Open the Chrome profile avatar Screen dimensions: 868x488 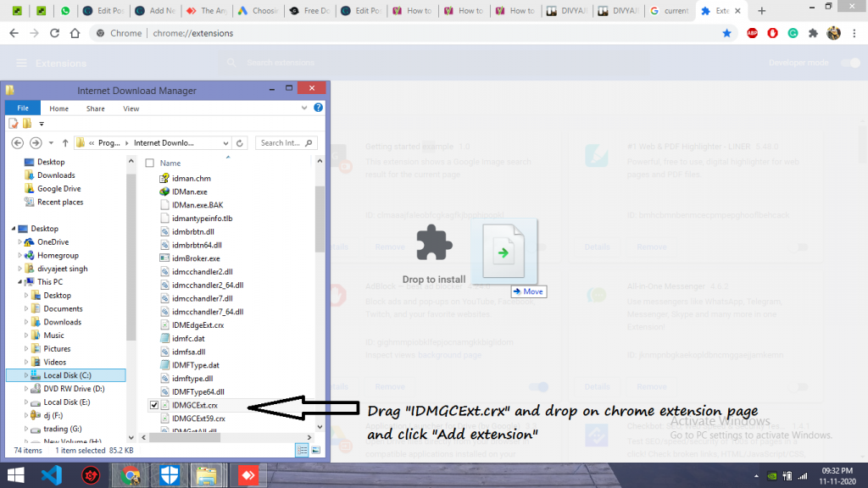click(x=834, y=33)
